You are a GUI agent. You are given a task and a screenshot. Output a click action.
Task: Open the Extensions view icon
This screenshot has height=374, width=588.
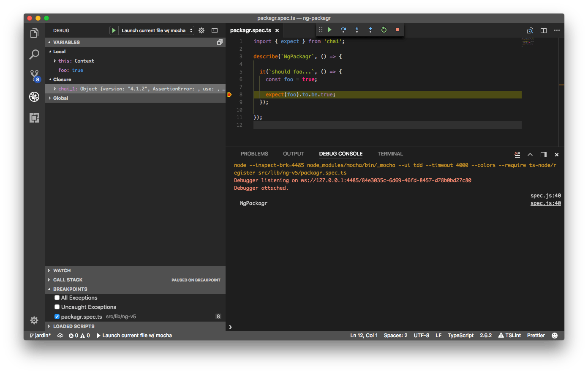pyautogui.click(x=34, y=118)
